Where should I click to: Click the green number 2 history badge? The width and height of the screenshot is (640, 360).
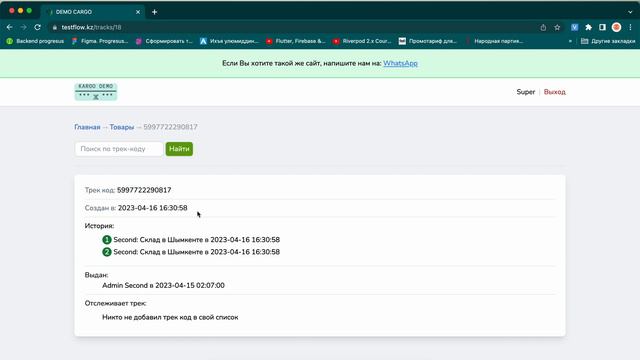click(107, 252)
